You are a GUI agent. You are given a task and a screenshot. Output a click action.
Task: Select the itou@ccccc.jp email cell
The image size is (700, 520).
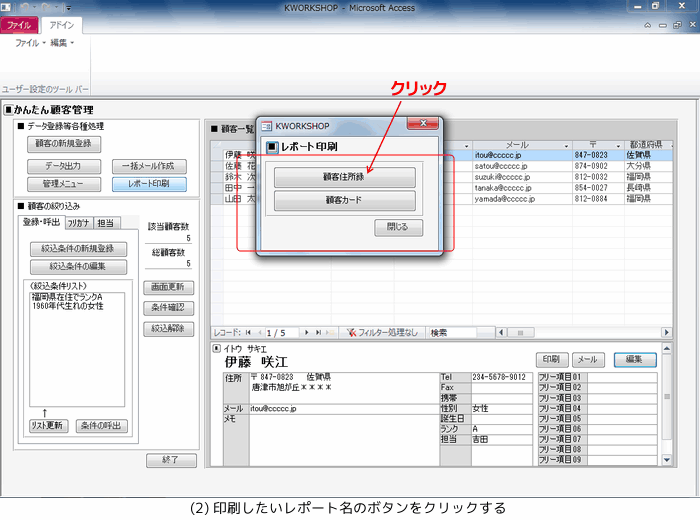tap(522, 155)
